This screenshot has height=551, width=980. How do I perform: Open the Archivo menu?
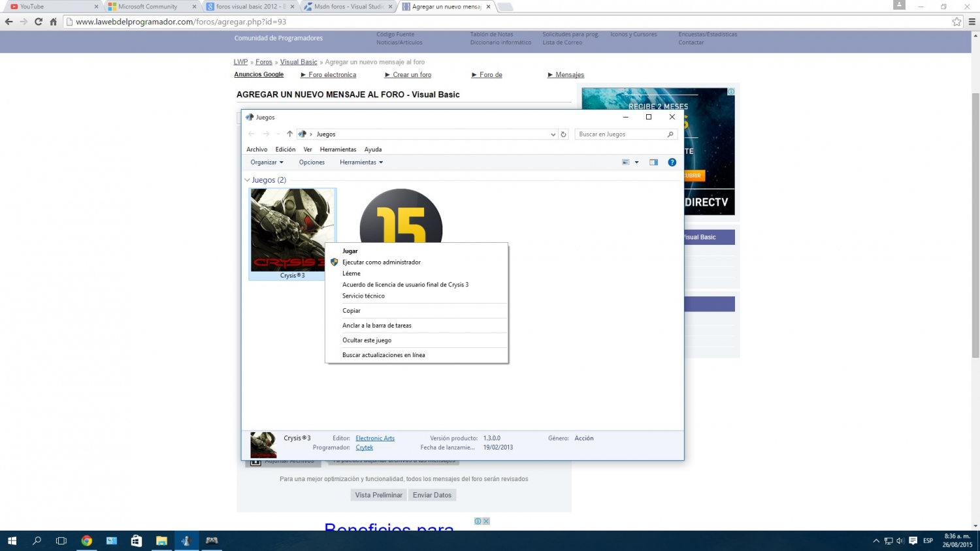tap(257, 150)
